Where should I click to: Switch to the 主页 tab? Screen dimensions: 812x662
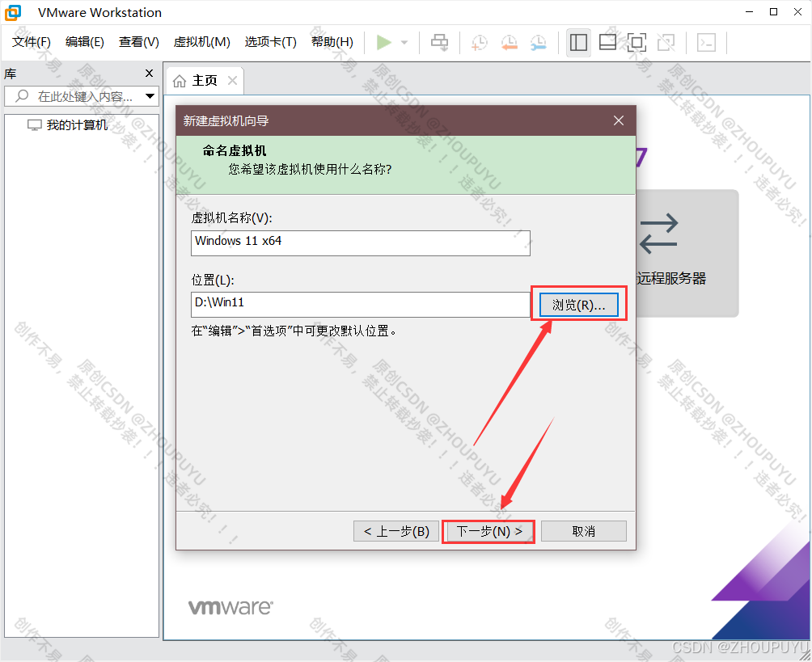(x=205, y=81)
